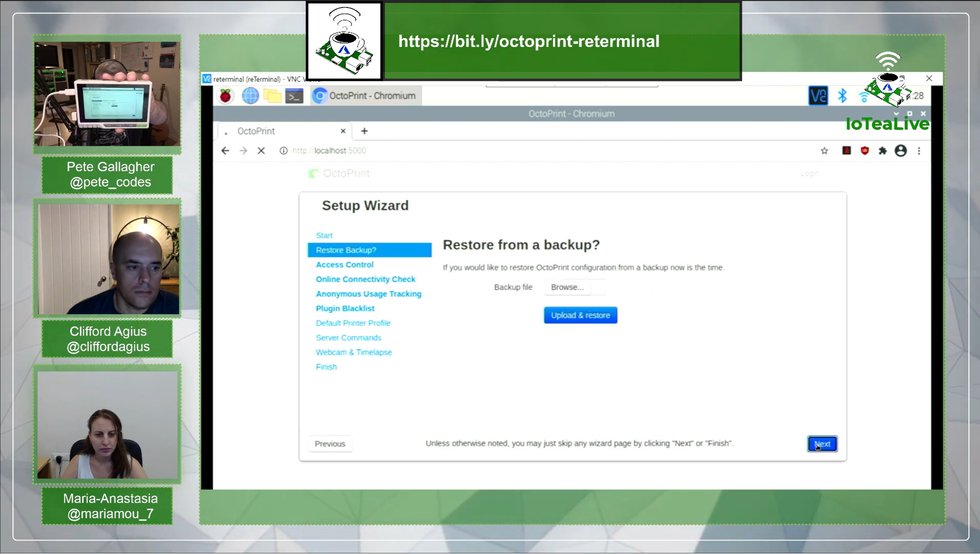
Task: Stop loading the page
Action: [x=261, y=151]
